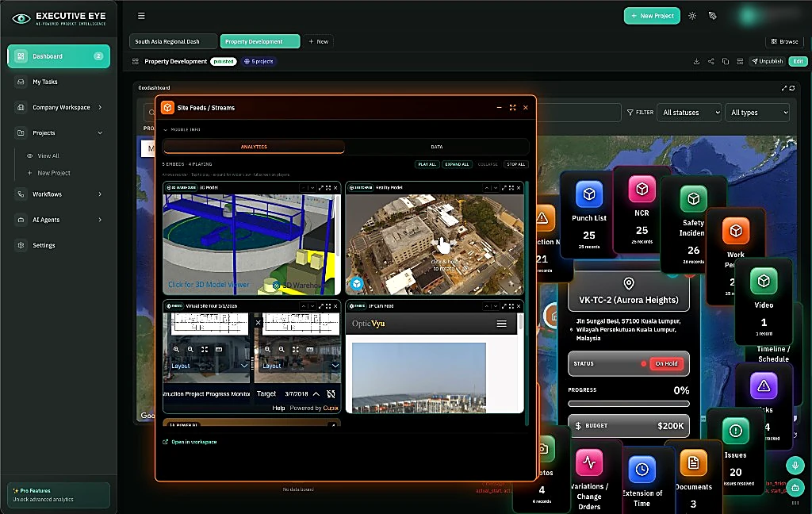Click the Edit dashboard button
The height and width of the screenshot is (514, 812).
(798, 61)
